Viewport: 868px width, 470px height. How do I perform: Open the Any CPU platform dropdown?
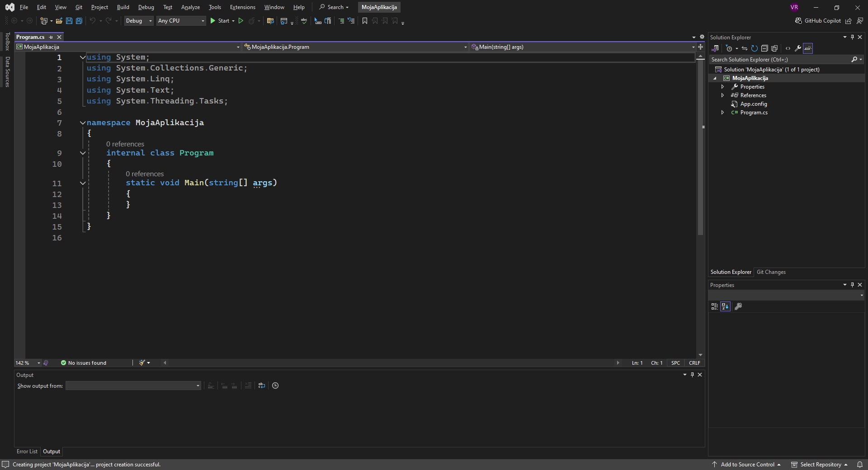(x=181, y=21)
